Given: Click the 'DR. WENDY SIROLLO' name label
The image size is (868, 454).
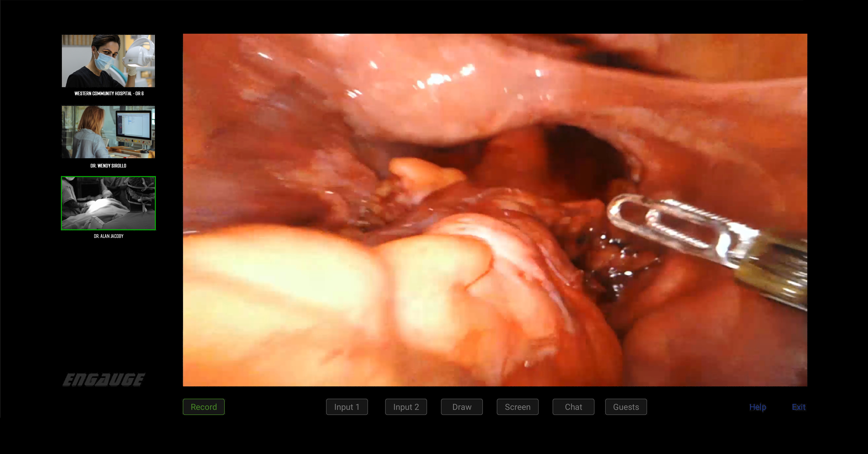Looking at the screenshot, I should [108, 166].
